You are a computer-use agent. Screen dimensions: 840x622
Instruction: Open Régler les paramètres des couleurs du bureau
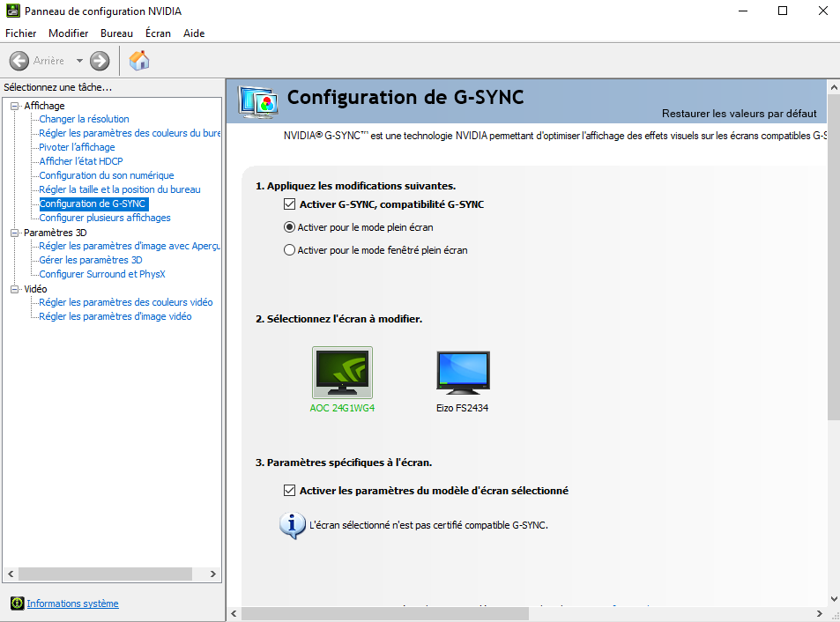point(130,133)
